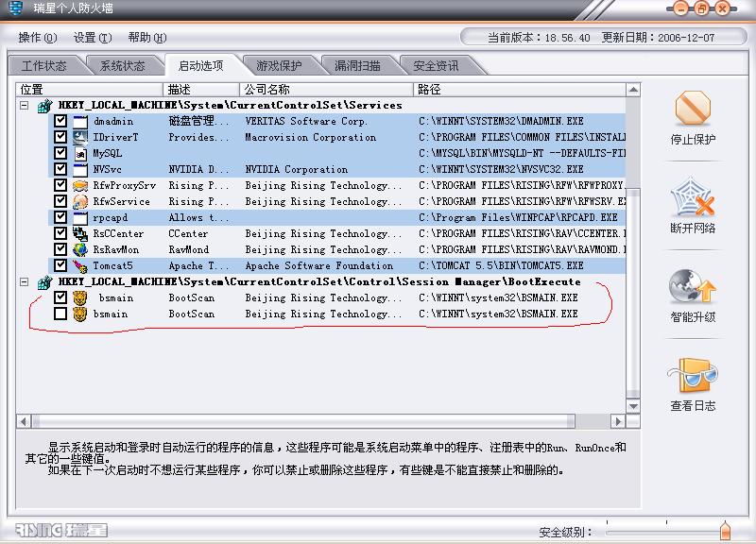Disable the rpcapd startup checkbox

pyautogui.click(x=60, y=217)
